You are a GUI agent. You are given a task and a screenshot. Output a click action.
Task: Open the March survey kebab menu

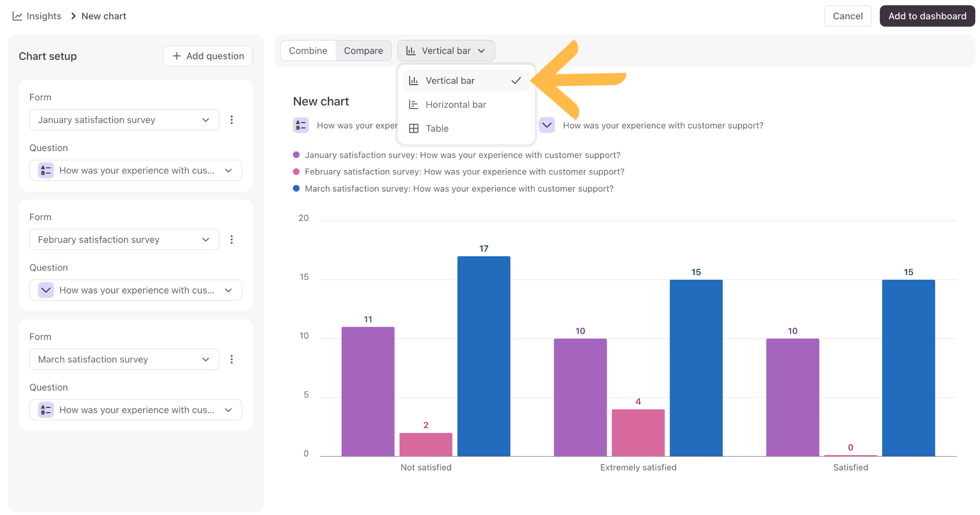click(232, 359)
